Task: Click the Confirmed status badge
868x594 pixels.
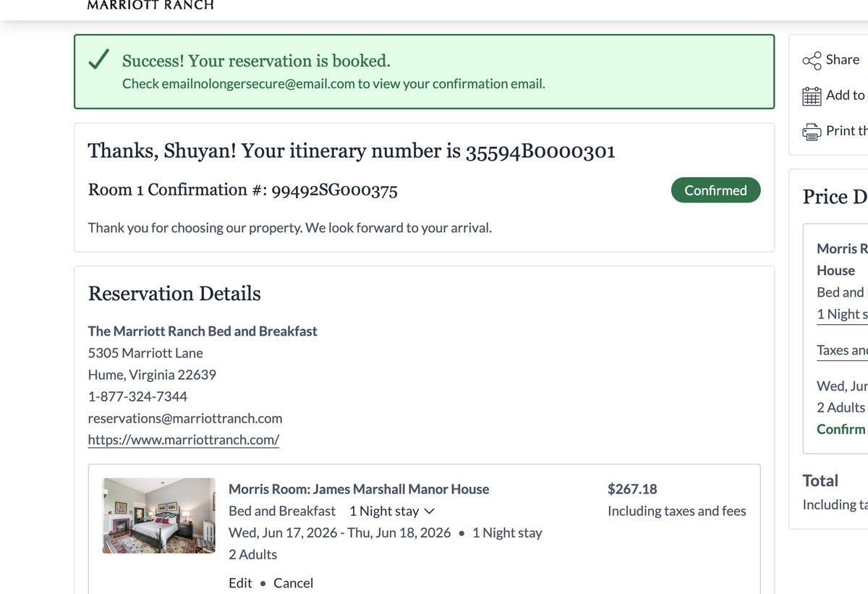Action: click(715, 190)
